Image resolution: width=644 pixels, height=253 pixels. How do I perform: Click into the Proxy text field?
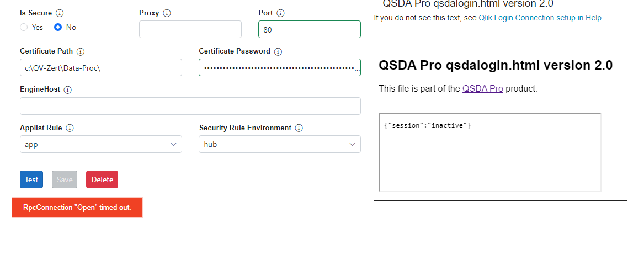coord(190,29)
